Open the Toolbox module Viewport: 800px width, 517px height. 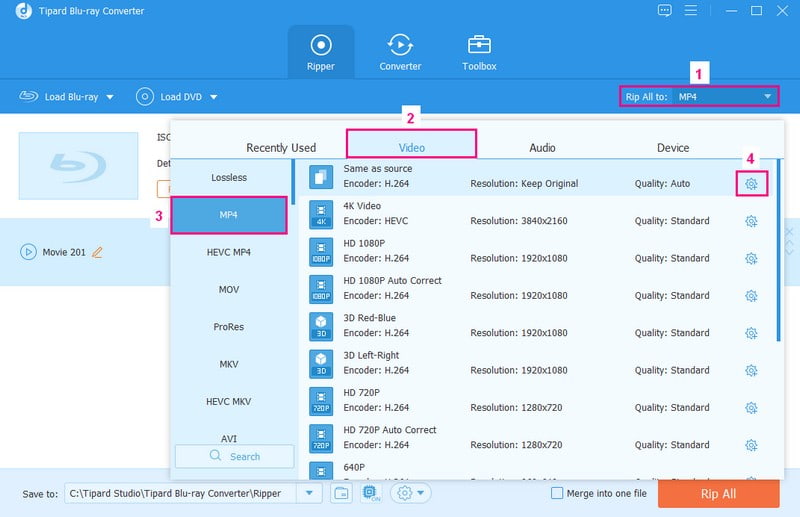[x=479, y=53]
